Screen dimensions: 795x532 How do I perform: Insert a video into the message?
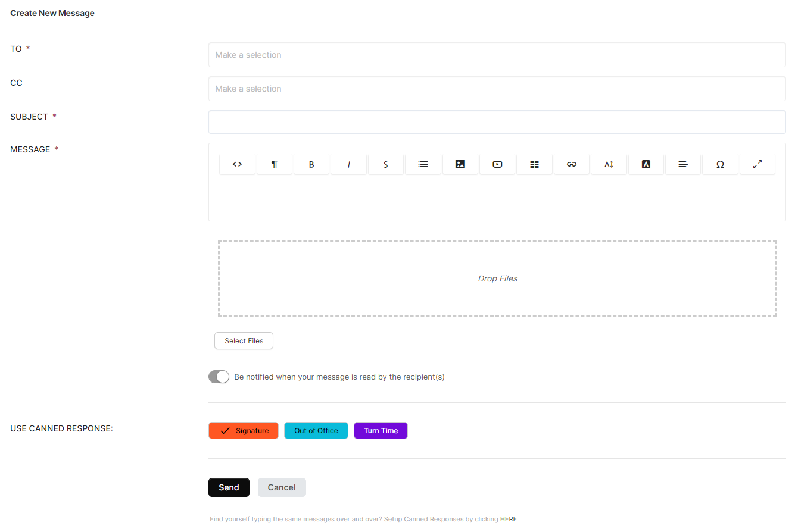pyautogui.click(x=497, y=164)
